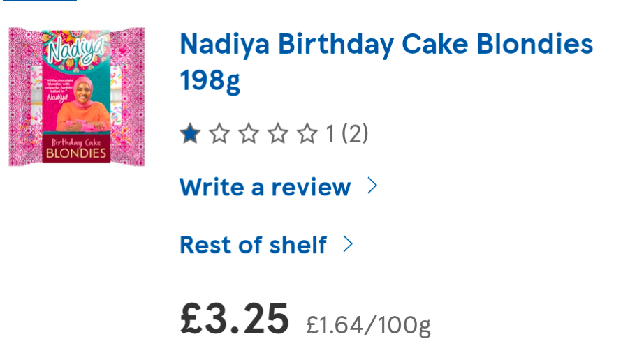The image size is (644, 346).
Task: Open the Nadiya Birthday Cake Blondies title
Action: pos(386,45)
